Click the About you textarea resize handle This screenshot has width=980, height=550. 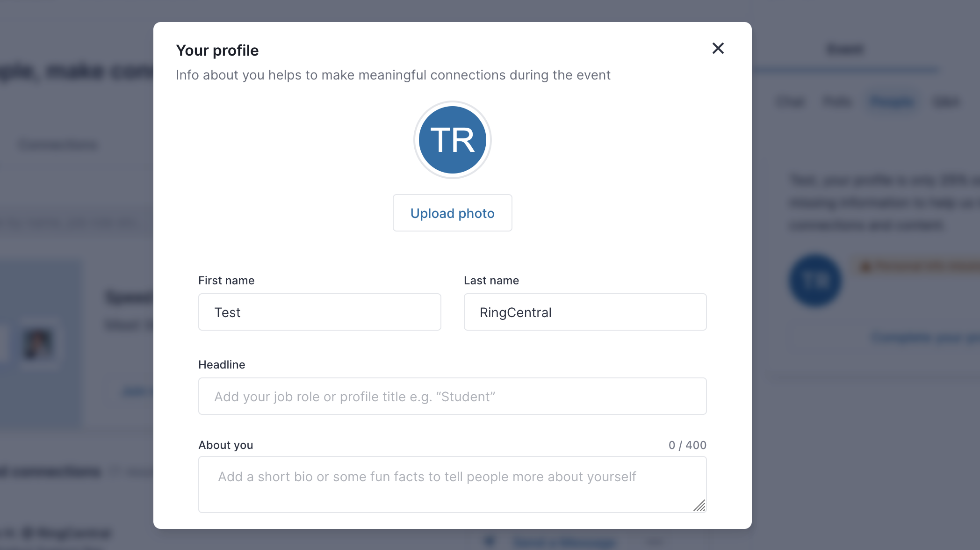[x=699, y=506]
